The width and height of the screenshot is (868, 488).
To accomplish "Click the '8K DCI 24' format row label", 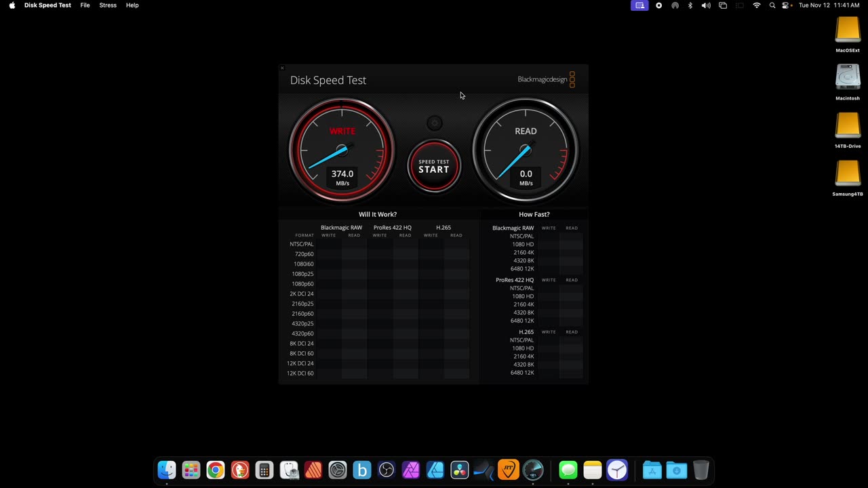I will pos(302,344).
